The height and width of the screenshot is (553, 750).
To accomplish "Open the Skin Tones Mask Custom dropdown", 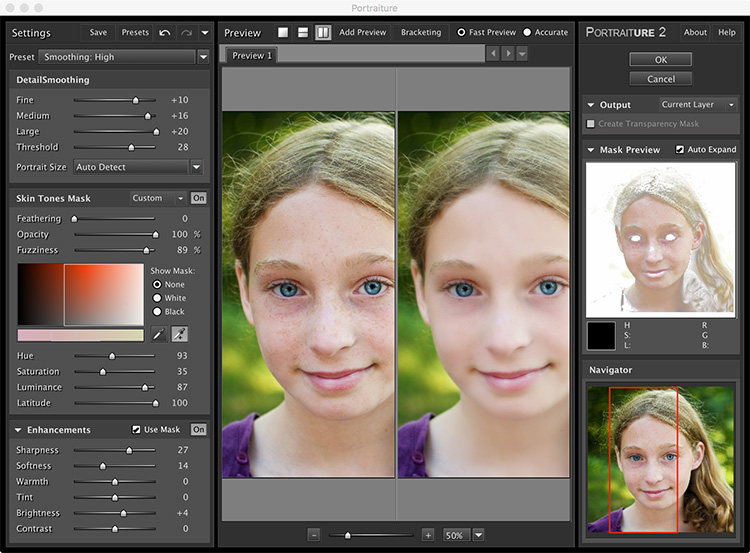I will [x=158, y=198].
